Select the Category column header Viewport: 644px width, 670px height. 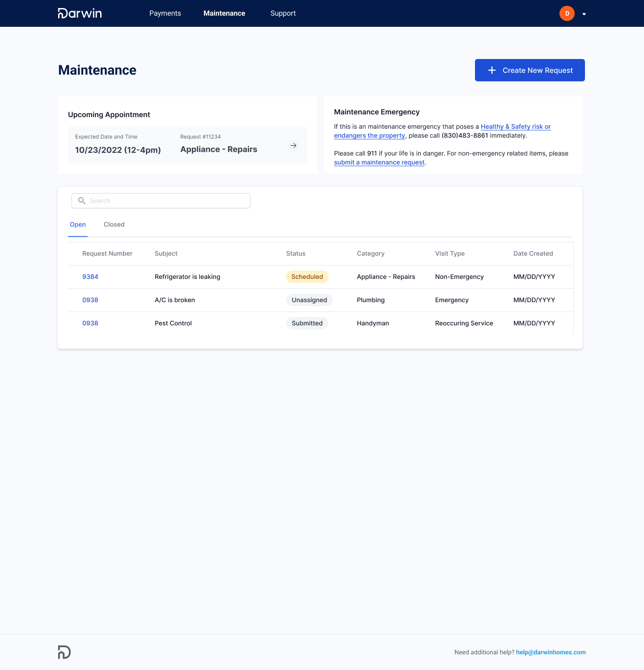[x=371, y=253]
